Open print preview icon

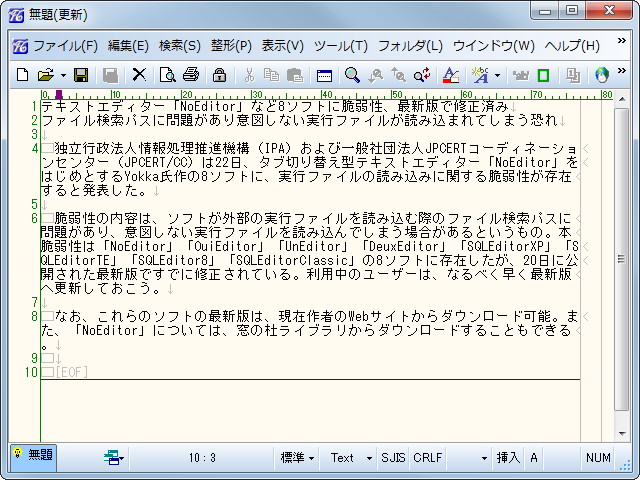(167, 75)
